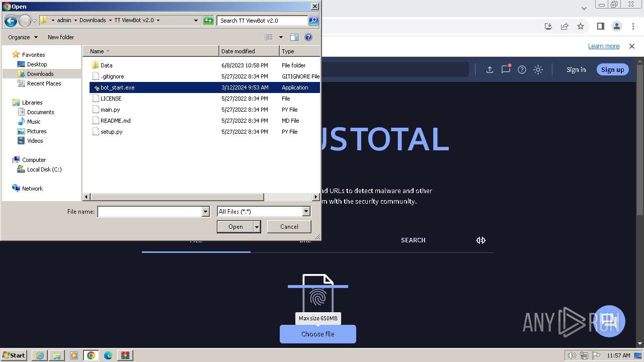This screenshot has height=362, width=644.
Task: Refresh folder view in Open dialog
Action: [x=208, y=21]
